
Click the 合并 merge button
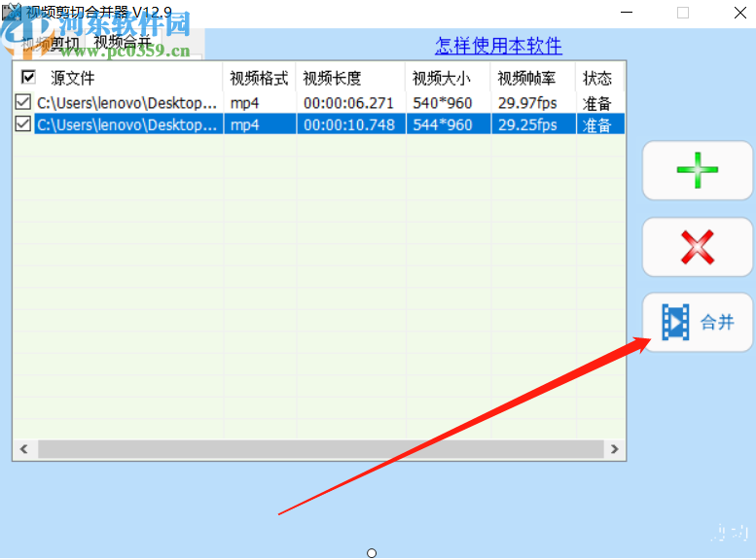coord(698,322)
